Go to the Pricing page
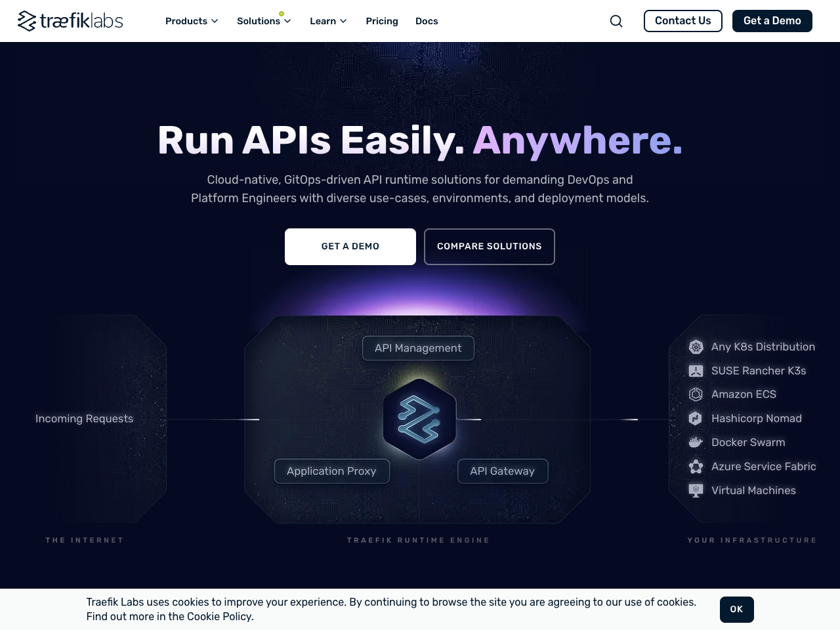840x630 pixels. click(x=382, y=21)
